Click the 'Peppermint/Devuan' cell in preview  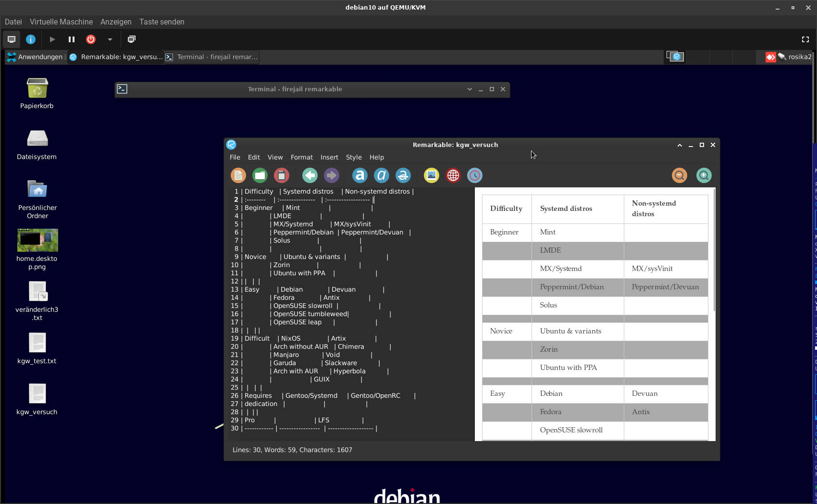pyautogui.click(x=666, y=287)
